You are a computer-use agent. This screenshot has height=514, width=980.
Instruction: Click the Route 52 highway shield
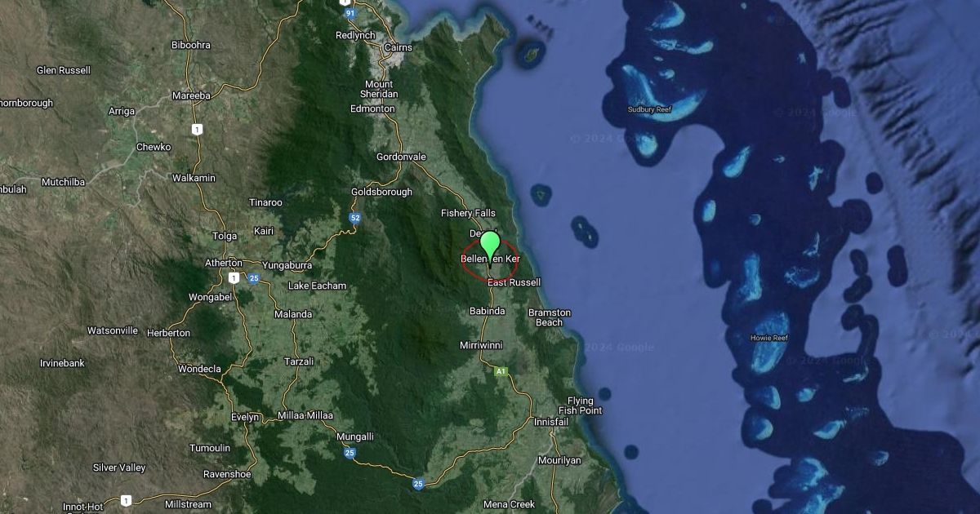click(354, 218)
